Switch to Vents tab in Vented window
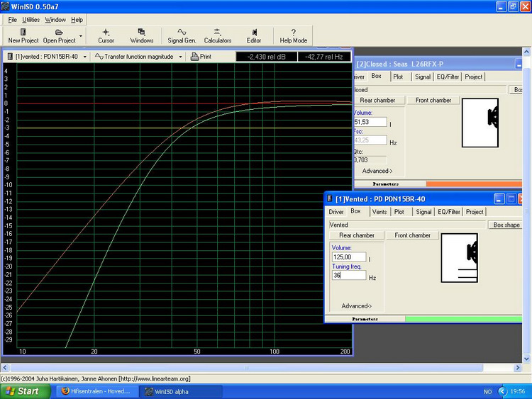This screenshot has height=399, width=532. coord(379,212)
